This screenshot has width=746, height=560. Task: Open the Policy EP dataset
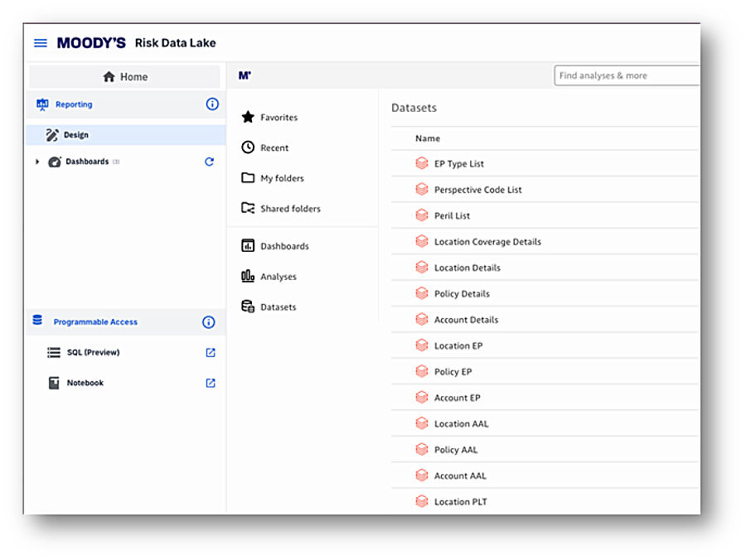453,372
